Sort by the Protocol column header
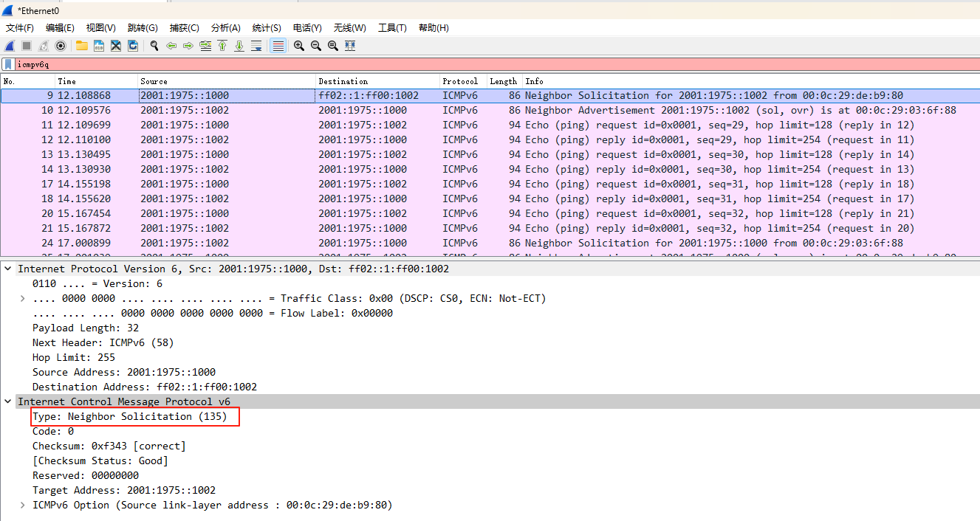The height and width of the screenshot is (521, 980). [463, 81]
